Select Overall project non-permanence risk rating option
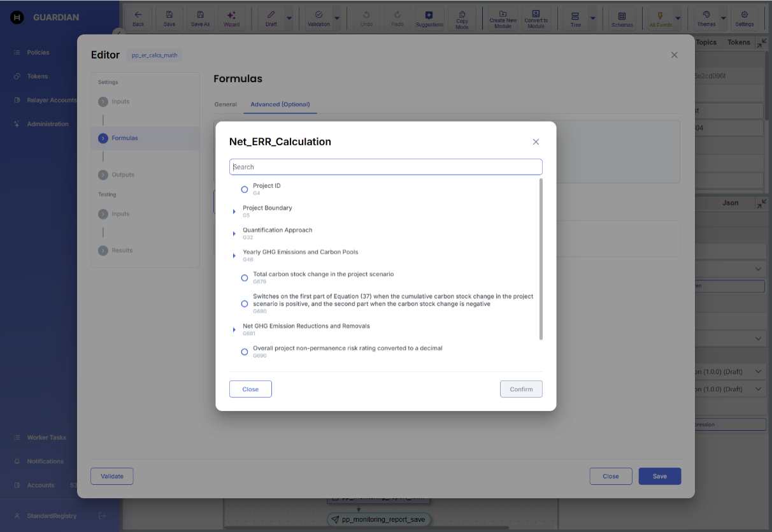The image size is (772, 532). pos(245,352)
